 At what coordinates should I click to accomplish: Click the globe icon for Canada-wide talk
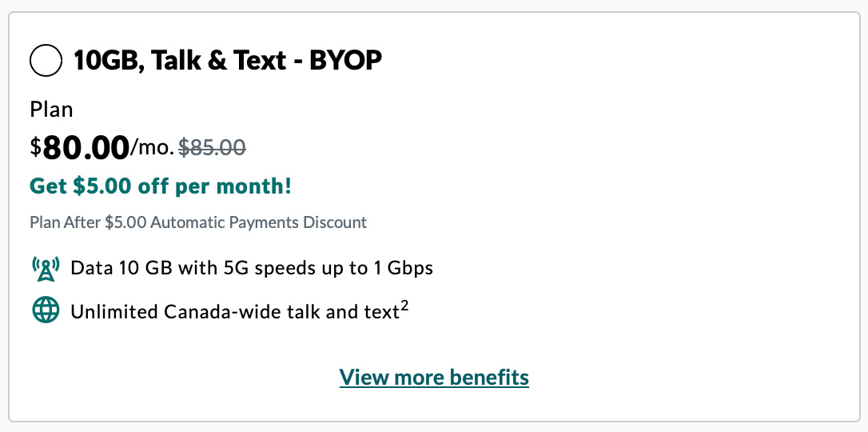click(x=46, y=311)
